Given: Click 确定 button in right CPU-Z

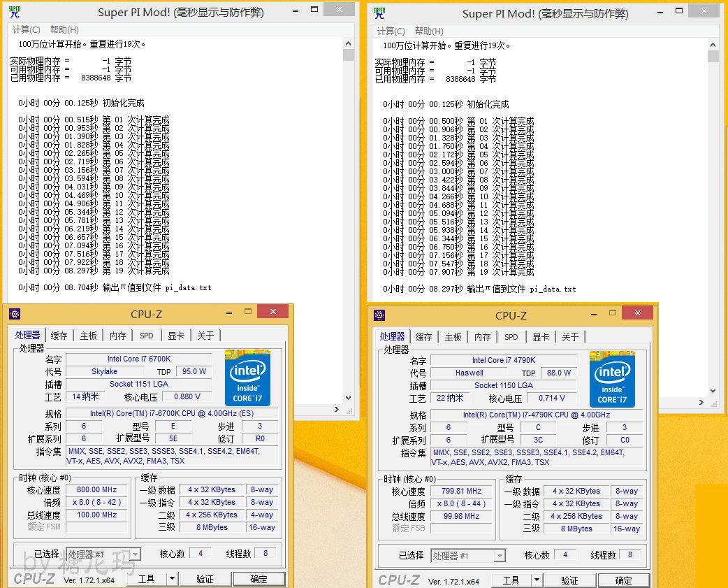Looking at the screenshot, I should [624, 580].
